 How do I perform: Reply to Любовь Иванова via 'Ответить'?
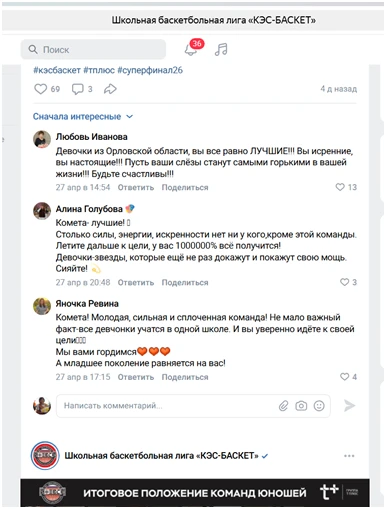click(136, 187)
